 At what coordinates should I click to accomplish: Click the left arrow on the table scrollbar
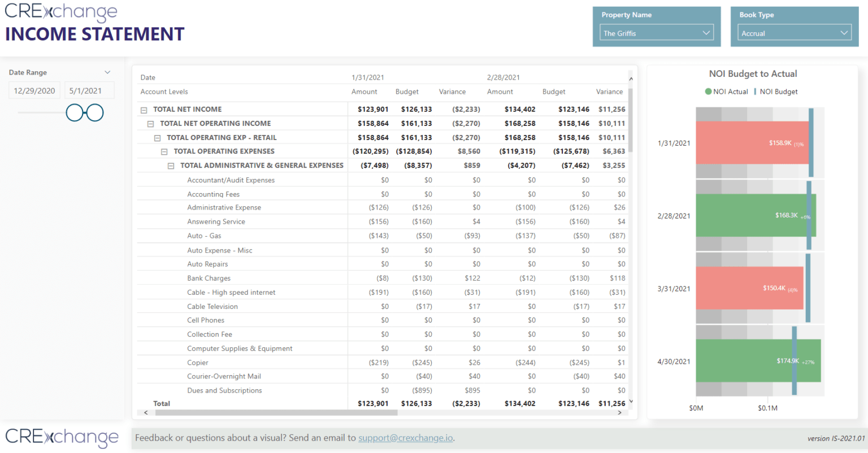145,412
